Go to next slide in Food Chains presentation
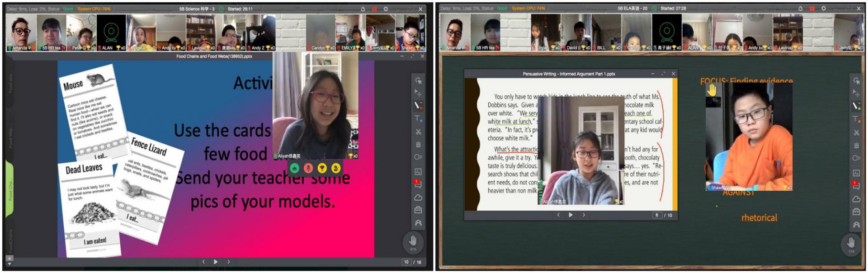 click(x=228, y=262)
